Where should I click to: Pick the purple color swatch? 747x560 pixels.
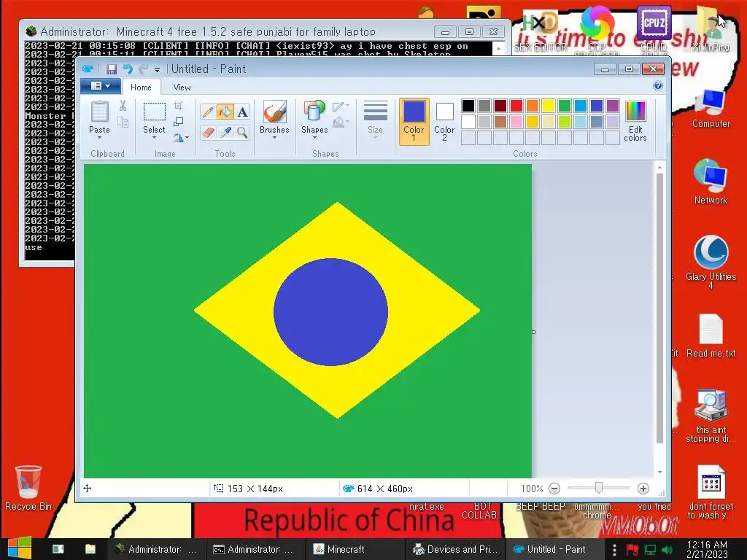tap(613, 105)
